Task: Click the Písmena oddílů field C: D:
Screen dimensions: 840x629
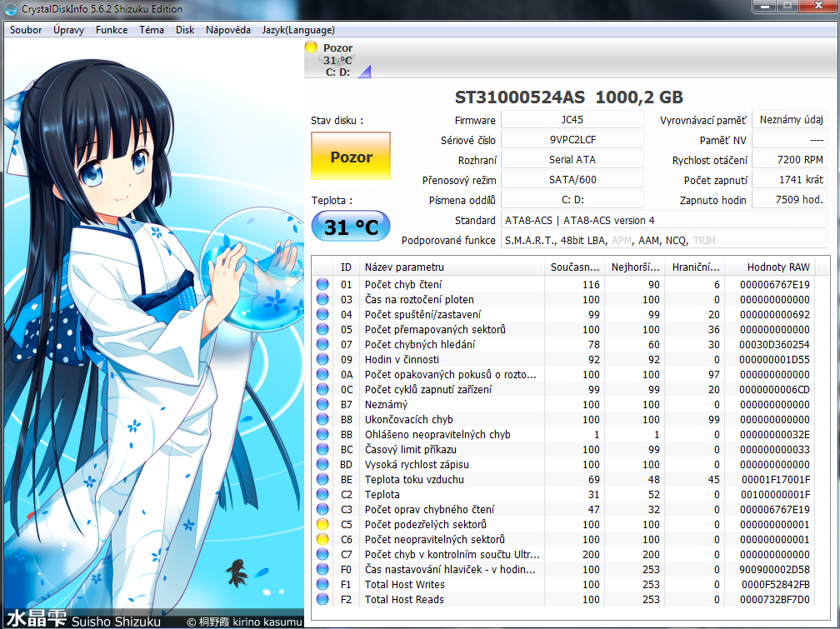Action: coord(572,200)
